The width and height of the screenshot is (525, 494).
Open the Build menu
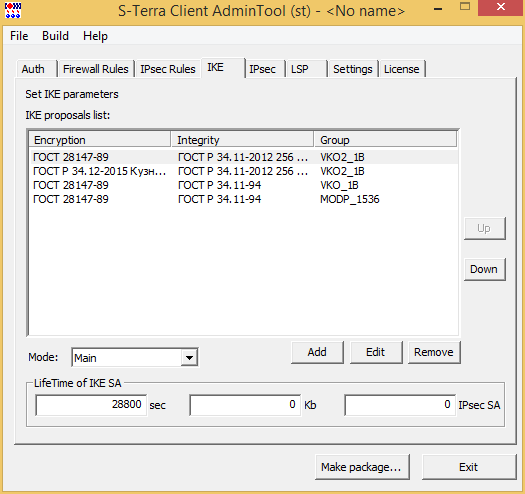click(x=55, y=36)
